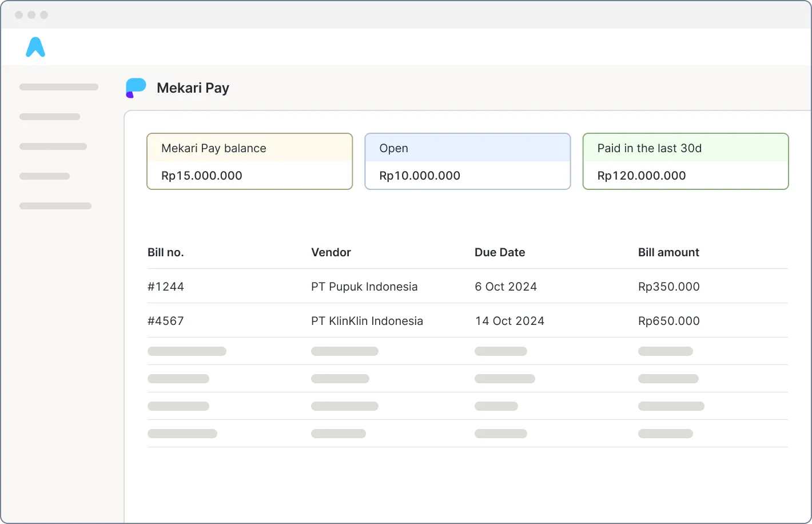Click the 14 Oct 2024 due date

510,321
